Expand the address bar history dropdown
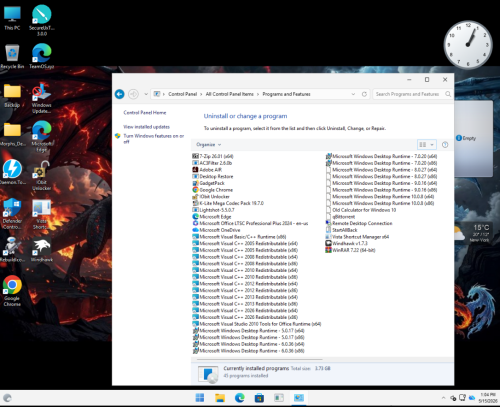Screen dimensions: 500x407 [353, 94]
